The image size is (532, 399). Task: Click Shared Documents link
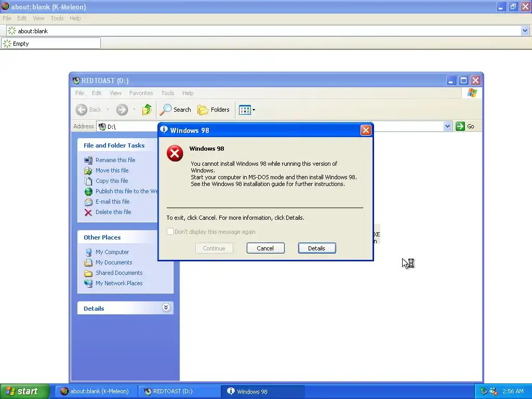pos(119,273)
